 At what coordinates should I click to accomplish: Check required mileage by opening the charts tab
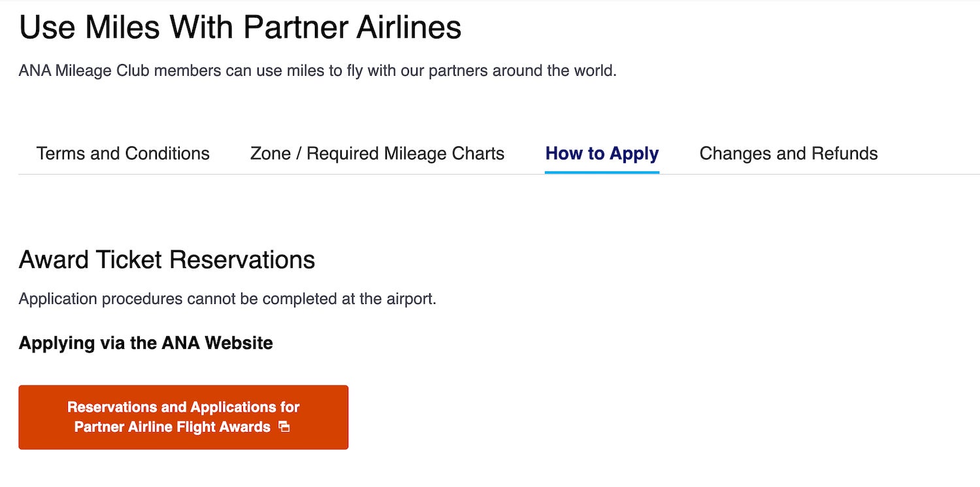[377, 153]
